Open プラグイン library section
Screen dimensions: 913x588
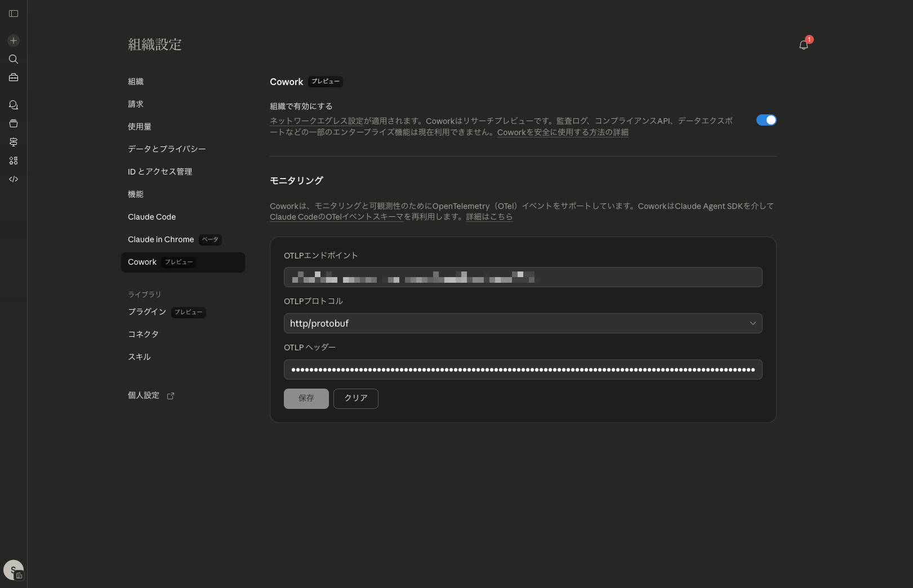[x=147, y=312]
